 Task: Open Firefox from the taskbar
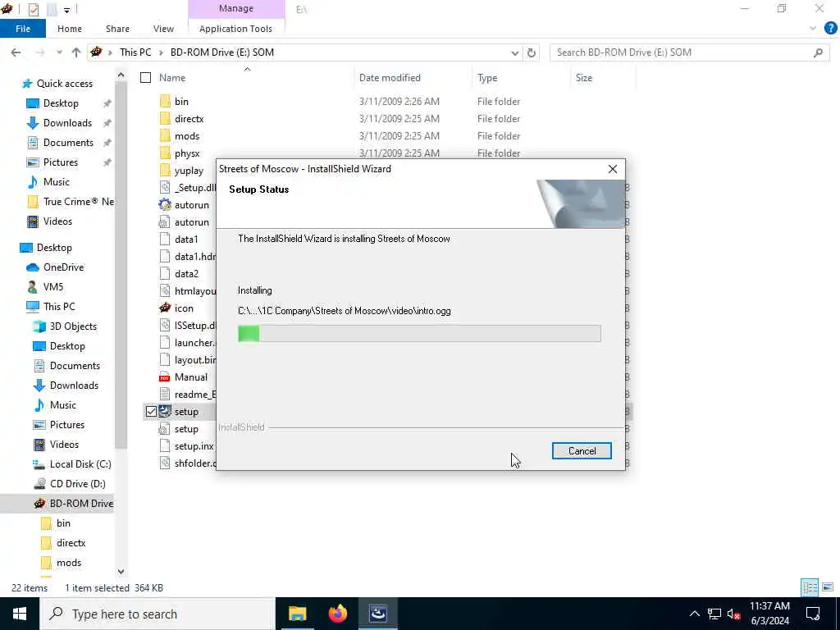(x=337, y=614)
